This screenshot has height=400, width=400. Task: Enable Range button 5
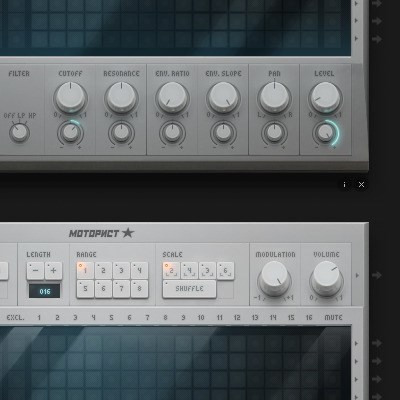[x=85, y=289]
